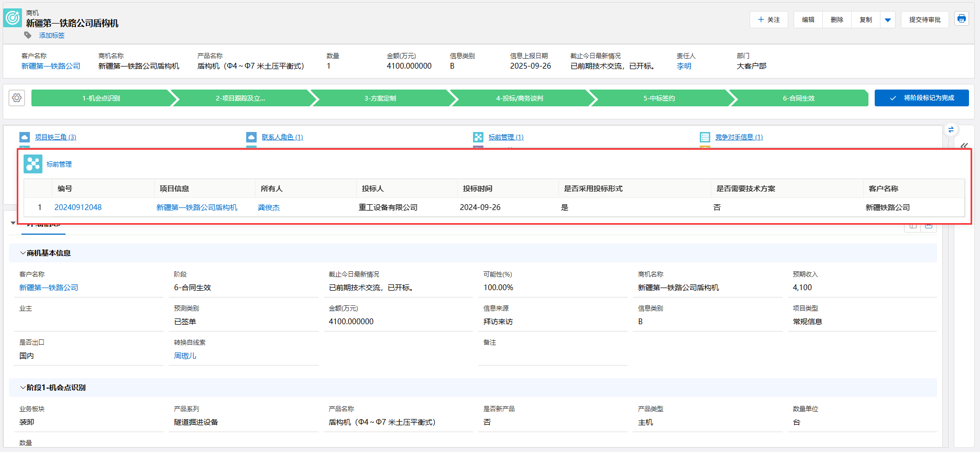Click the opportunity target icon

[13, 18]
